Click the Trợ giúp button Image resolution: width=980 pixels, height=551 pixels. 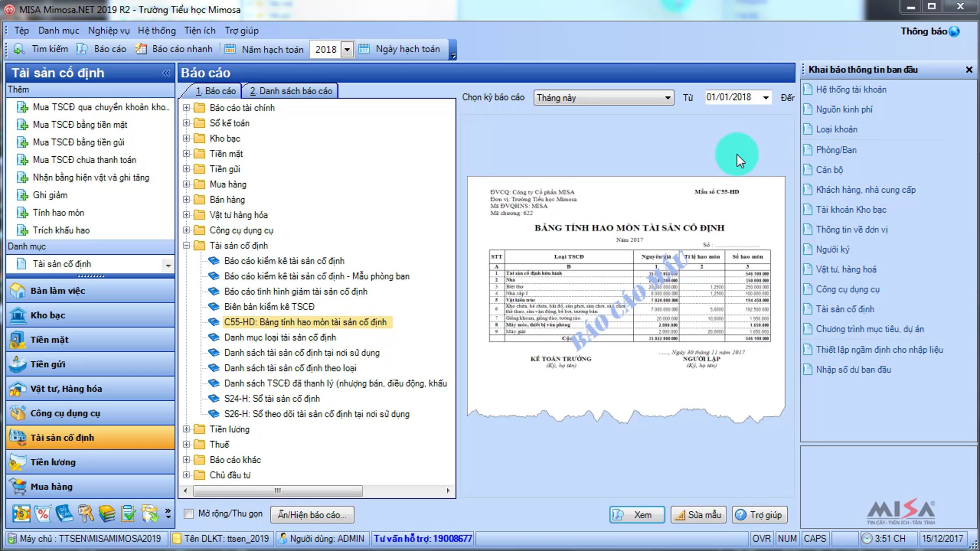760,515
